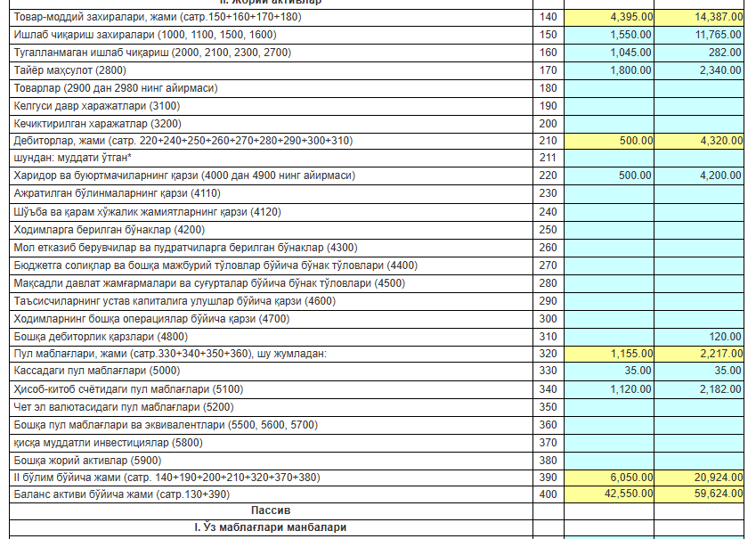Select the 59,624.00 total in row 400
This screenshot has height=539, width=756.
[699, 494]
